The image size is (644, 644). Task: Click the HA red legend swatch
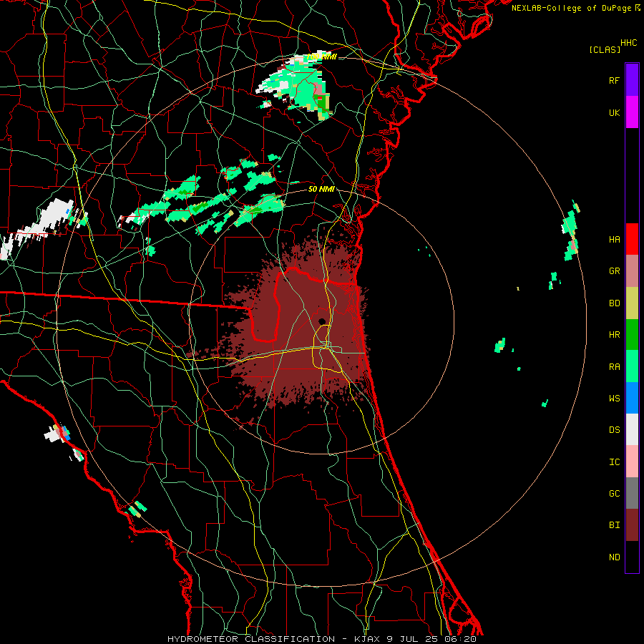pos(632,239)
